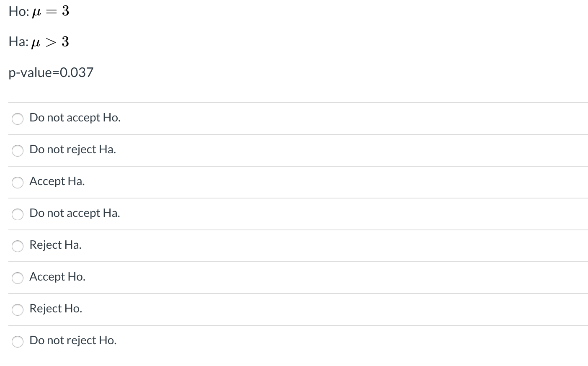
Task: Click the 'Do not accept Ha.' answer text
Action: pos(75,213)
